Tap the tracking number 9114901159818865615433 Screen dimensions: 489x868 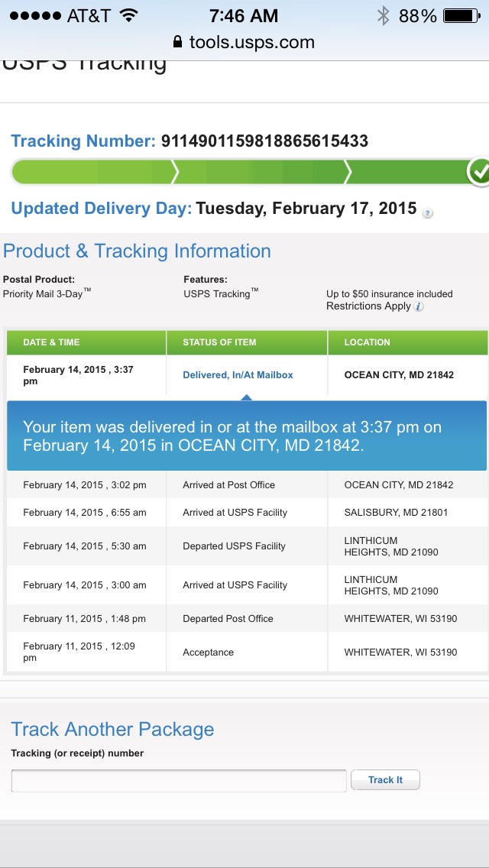point(264,141)
